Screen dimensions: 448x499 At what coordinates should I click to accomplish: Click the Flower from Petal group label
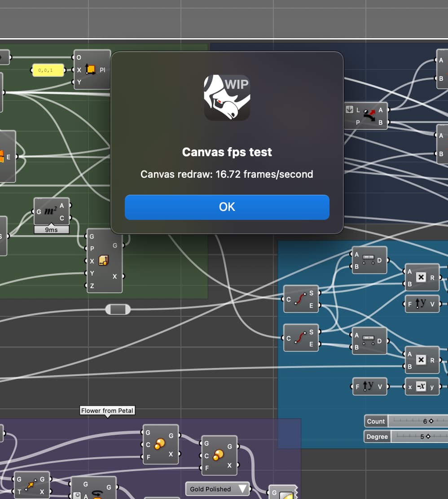[107, 410]
